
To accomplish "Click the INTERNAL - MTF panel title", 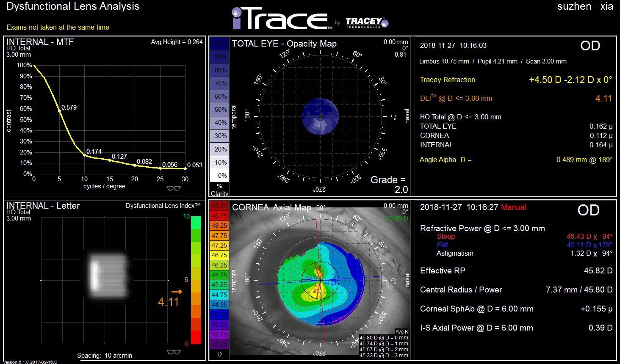I will 40,42.
